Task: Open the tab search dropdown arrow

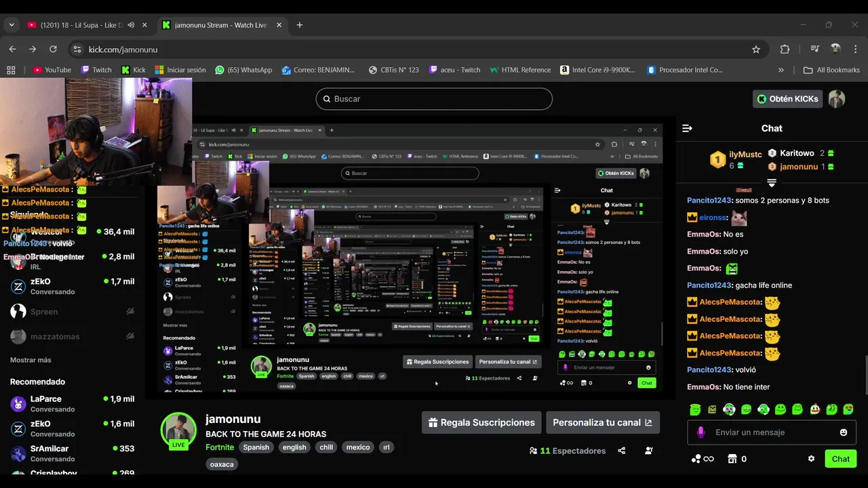Action: 11,25
